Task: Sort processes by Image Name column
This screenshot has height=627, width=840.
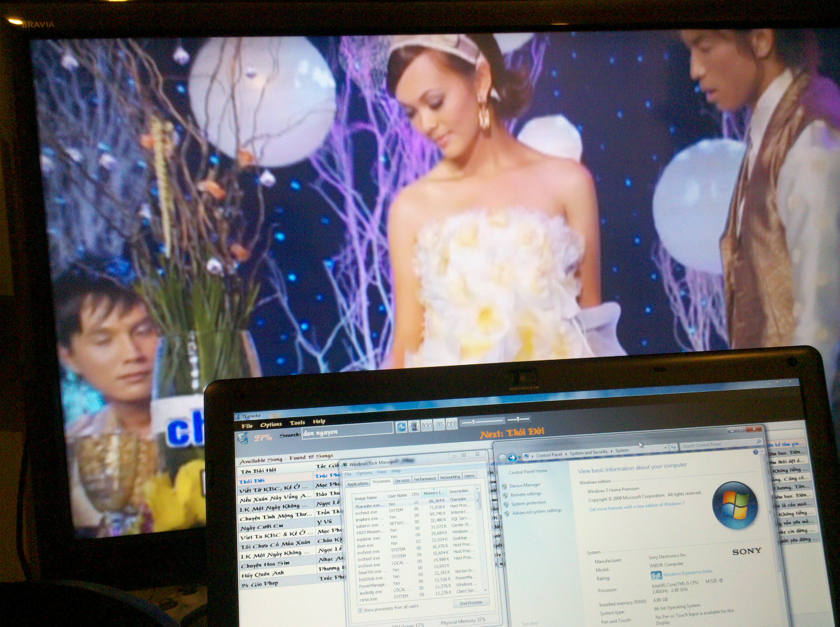Action: coord(366,497)
